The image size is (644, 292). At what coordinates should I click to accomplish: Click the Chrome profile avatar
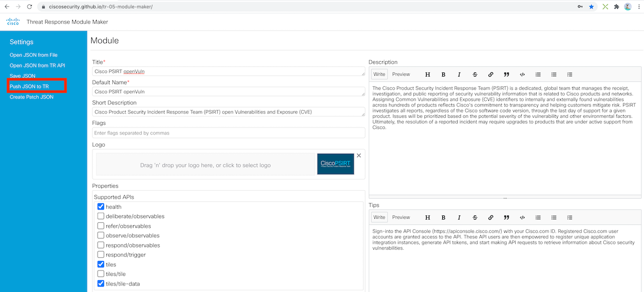tap(627, 6)
